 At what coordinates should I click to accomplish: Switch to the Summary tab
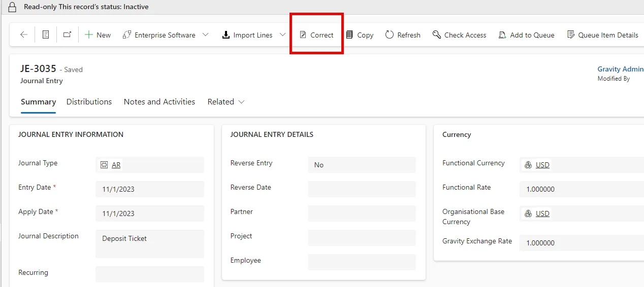pyautogui.click(x=38, y=102)
